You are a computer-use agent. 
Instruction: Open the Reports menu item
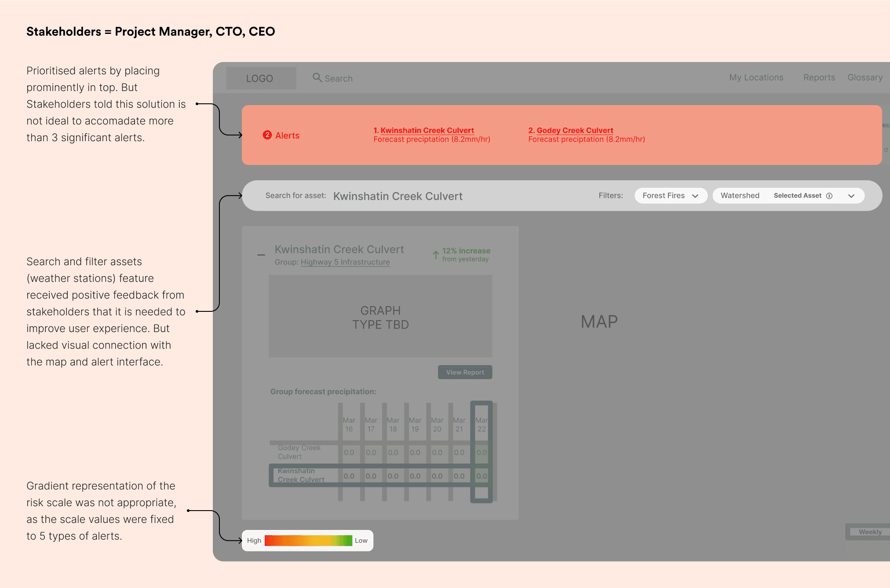point(819,77)
